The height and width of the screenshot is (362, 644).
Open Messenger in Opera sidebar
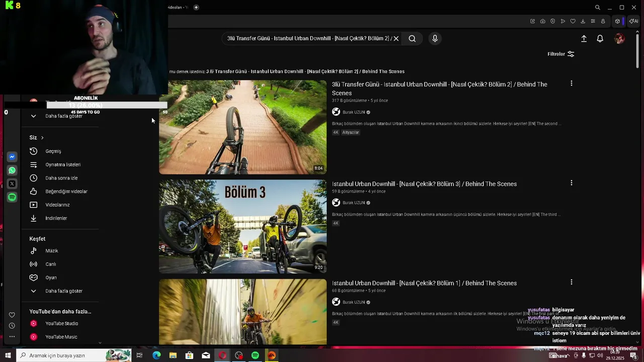pyautogui.click(x=12, y=157)
